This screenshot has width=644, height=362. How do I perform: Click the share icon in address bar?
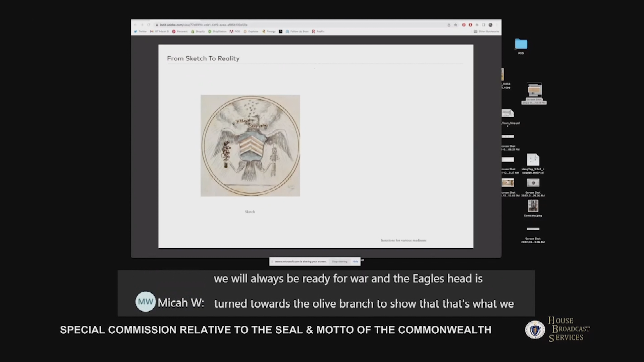(449, 25)
